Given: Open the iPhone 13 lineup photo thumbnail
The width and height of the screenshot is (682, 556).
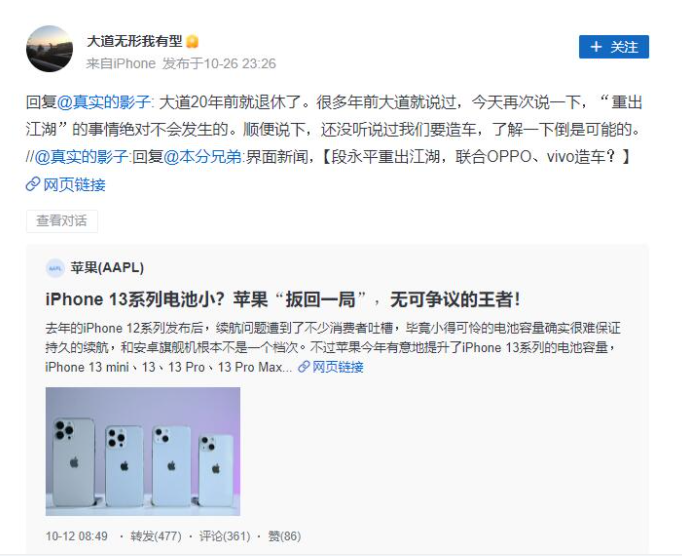Looking at the screenshot, I should [143, 451].
